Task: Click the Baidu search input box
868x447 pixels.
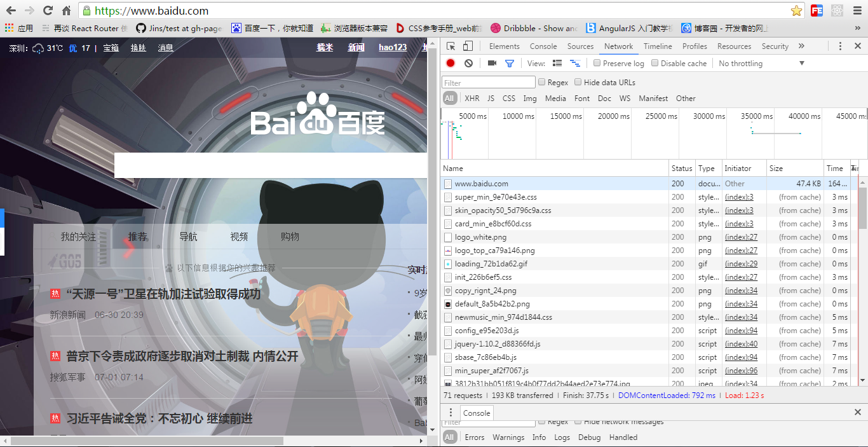Action: [x=271, y=165]
